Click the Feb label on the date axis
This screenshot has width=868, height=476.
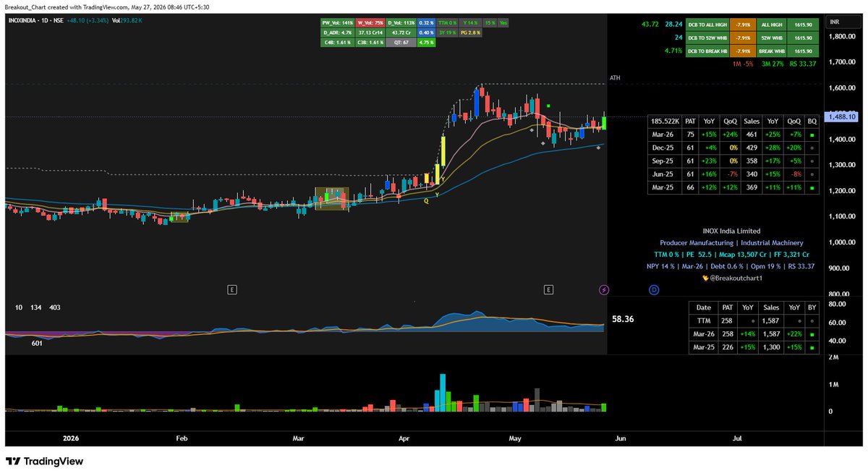tap(182, 438)
